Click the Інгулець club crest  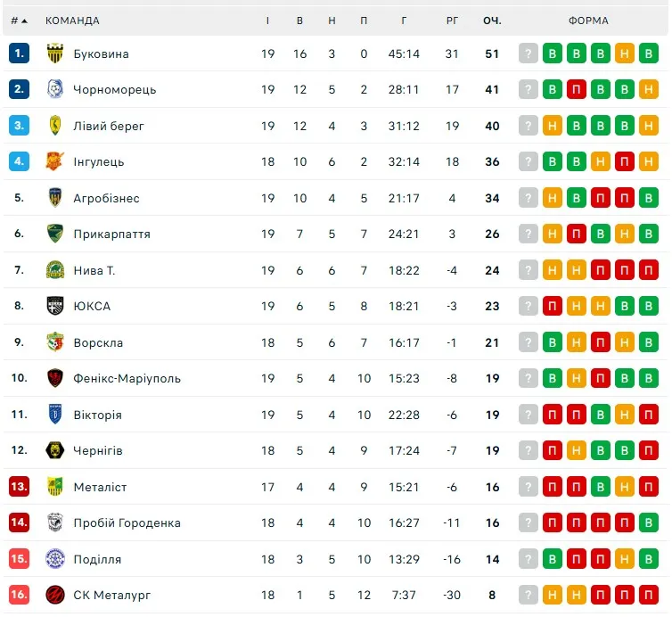(x=55, y=161)
